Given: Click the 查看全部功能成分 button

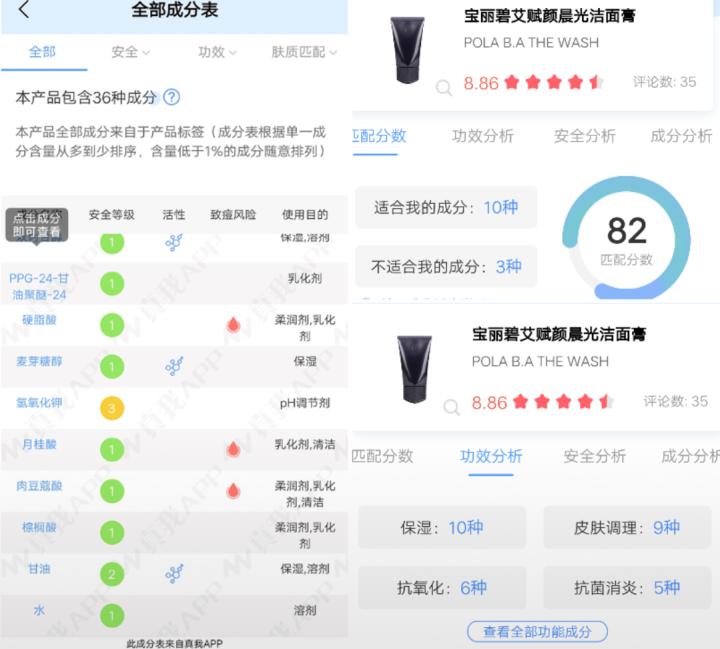Looking at the screenshot, I should tap(537, 632).
